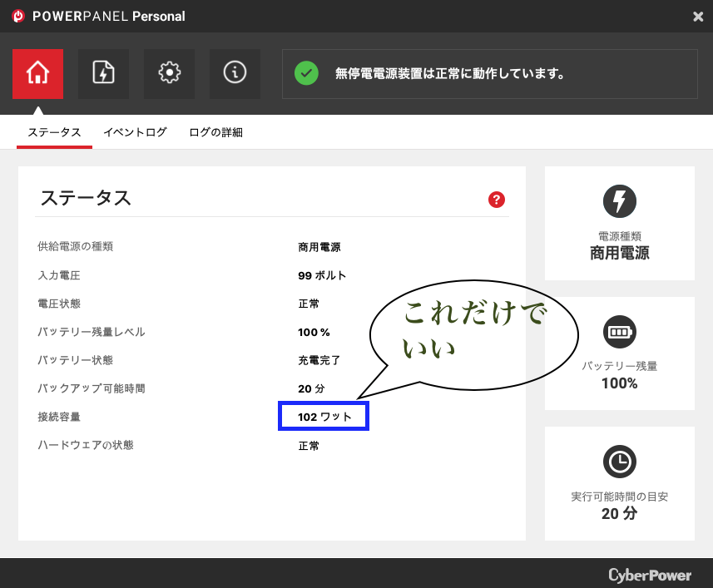
Task: Click the red Home icon button
Action: click(x=37, y=73)
